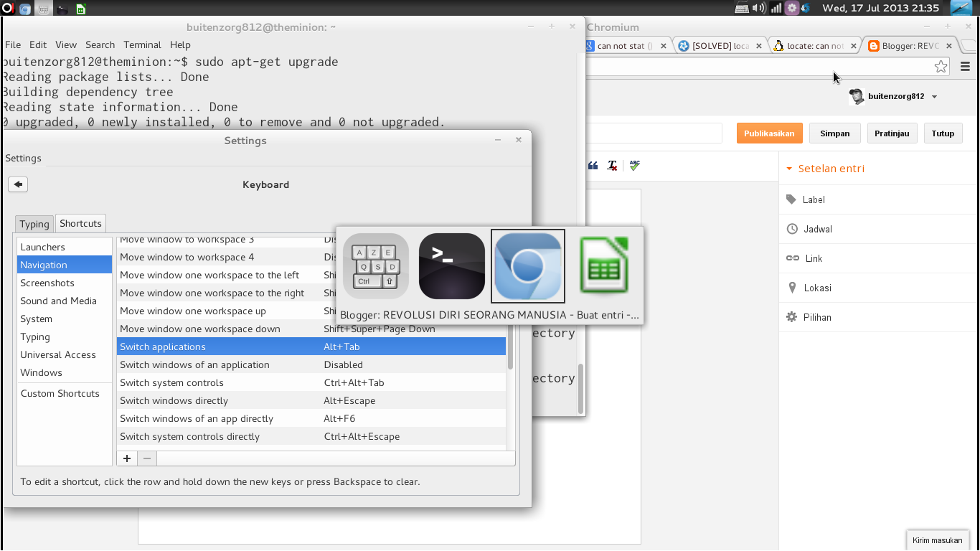Switch to the '[SOLVED] loca' browser tab

click(720, 46)
